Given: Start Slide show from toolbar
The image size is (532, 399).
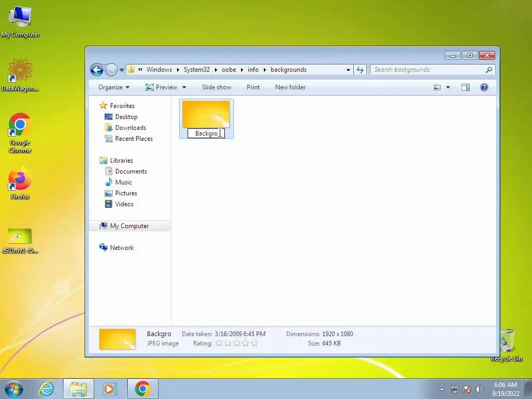Looking at the screenshot, I should [x=217, y=87].
